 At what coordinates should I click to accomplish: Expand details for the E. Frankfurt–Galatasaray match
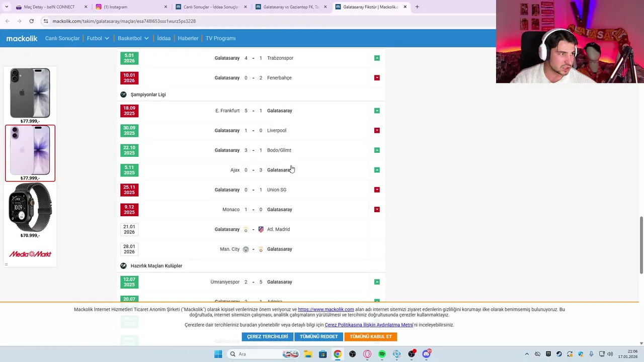(x=377, y=111)
